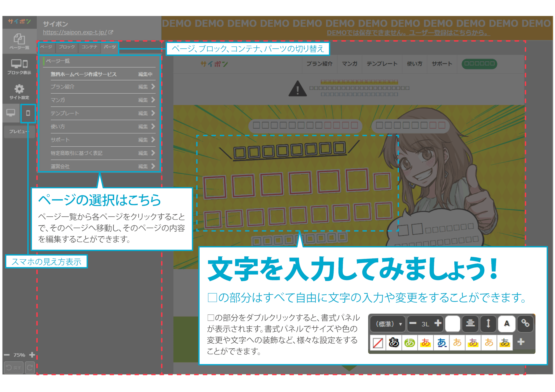The height and width of the screenshot is (392, 555).
Task: Switch to smartphone view toggle
Action: [28, 113]
